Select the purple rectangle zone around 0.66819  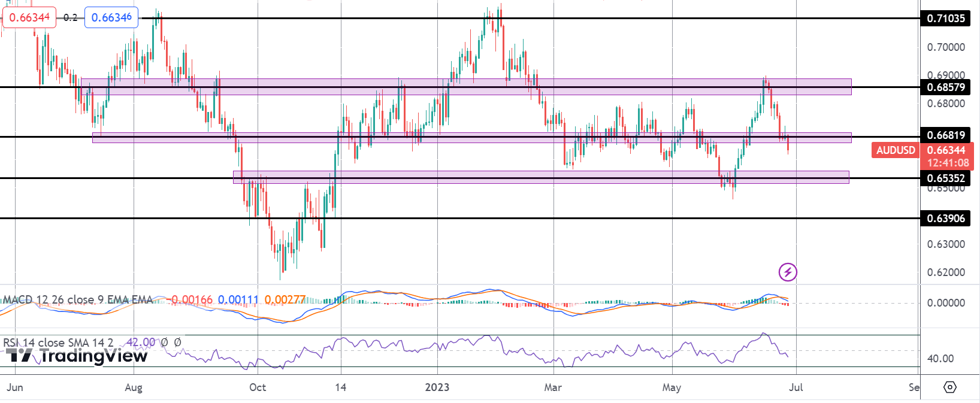(x=471, y=138)
